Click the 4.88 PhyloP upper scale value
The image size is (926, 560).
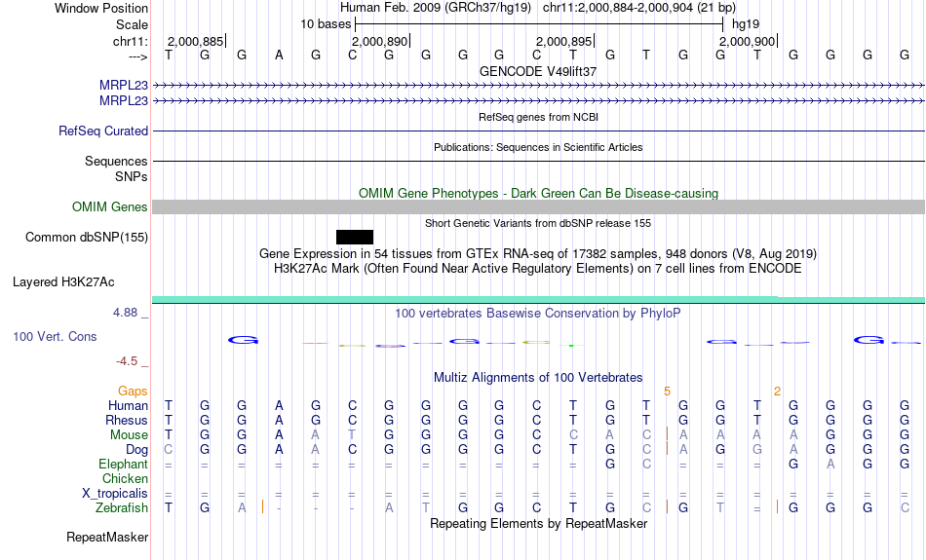click(x=125, y=313)
